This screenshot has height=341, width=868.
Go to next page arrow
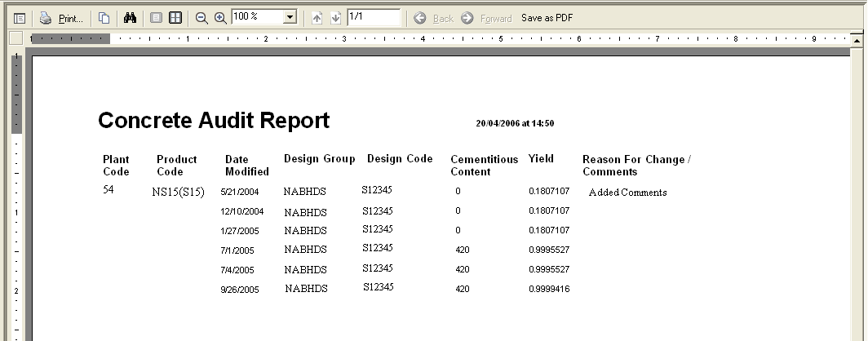[335, 18]
